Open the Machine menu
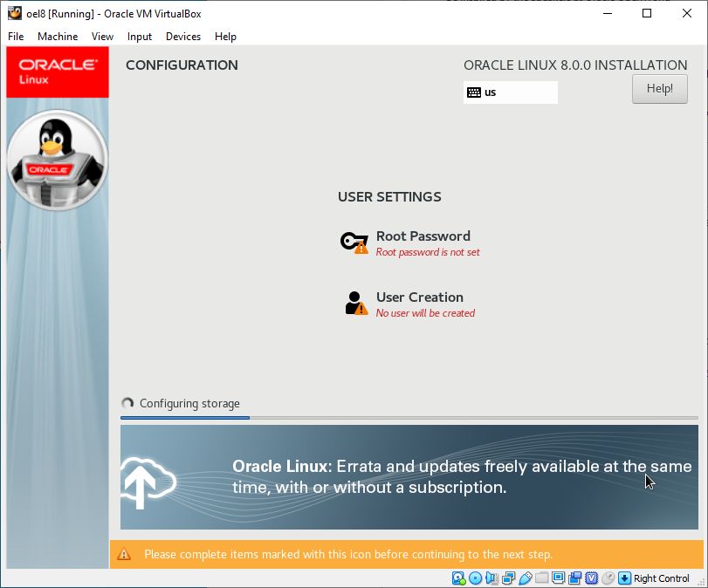708x588 pixels. click(x=58, y=37)
